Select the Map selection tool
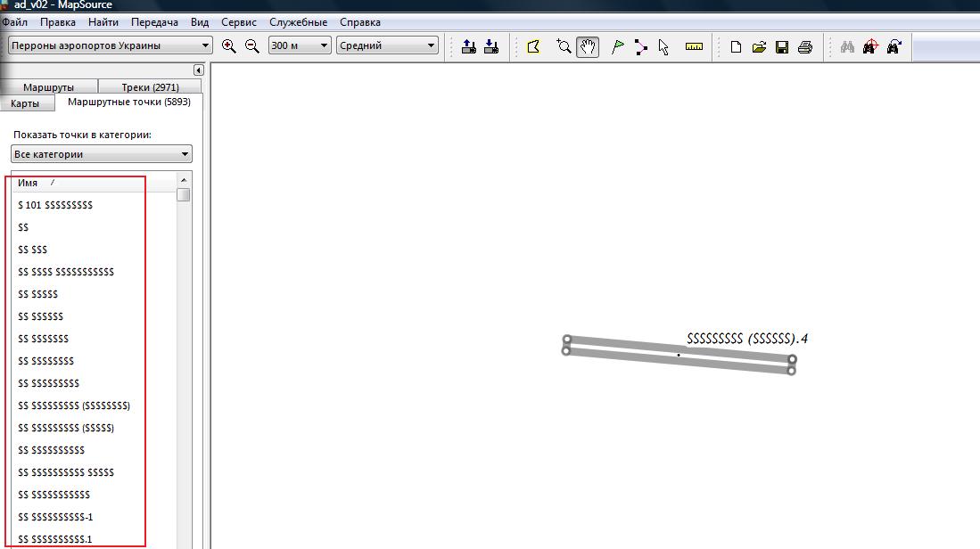The image size is (980, 549). tap(533, 47)
